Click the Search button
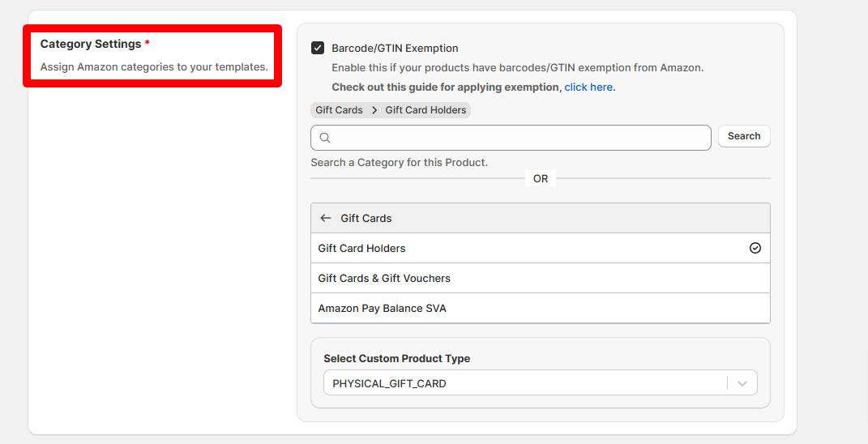 pyautogui.click(x=744, y=136)
